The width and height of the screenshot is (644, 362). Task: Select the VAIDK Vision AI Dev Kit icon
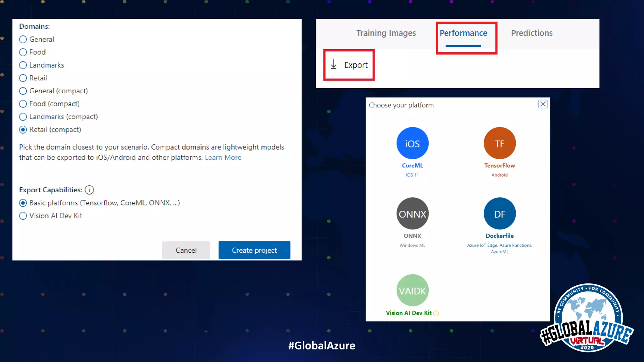tap(412, 290)
